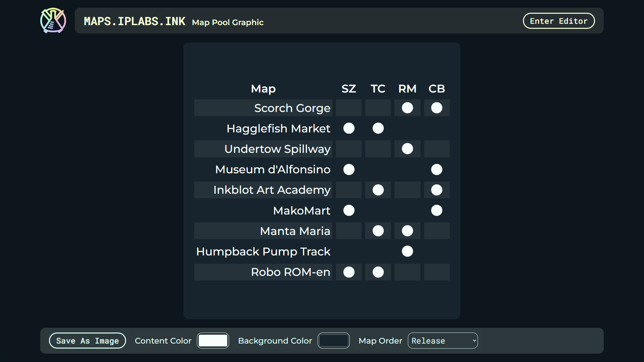Click the MAPS.IPLABS.INK site title
This screenshot has width=644, height=362.
(x=135, y=21)
